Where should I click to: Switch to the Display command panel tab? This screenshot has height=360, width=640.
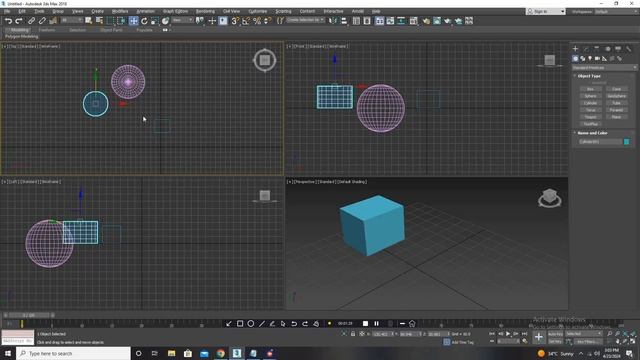pos(618,49)
